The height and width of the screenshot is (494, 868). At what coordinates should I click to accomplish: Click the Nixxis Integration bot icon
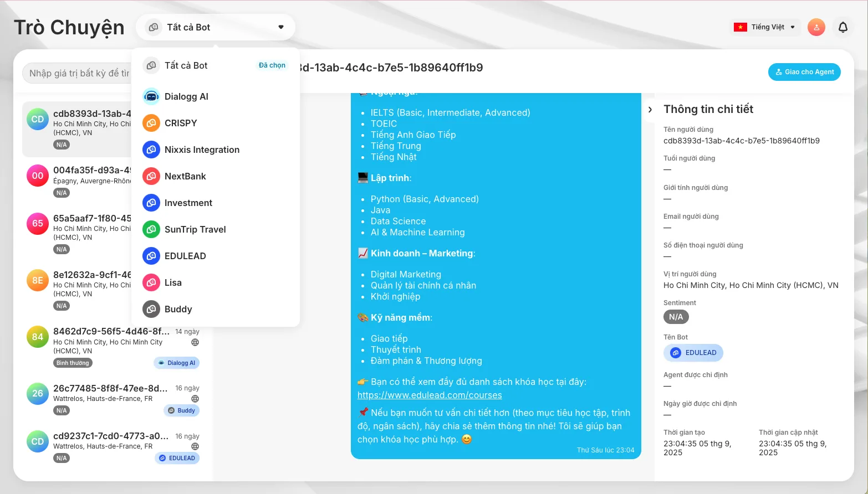[x=150, y=150]
